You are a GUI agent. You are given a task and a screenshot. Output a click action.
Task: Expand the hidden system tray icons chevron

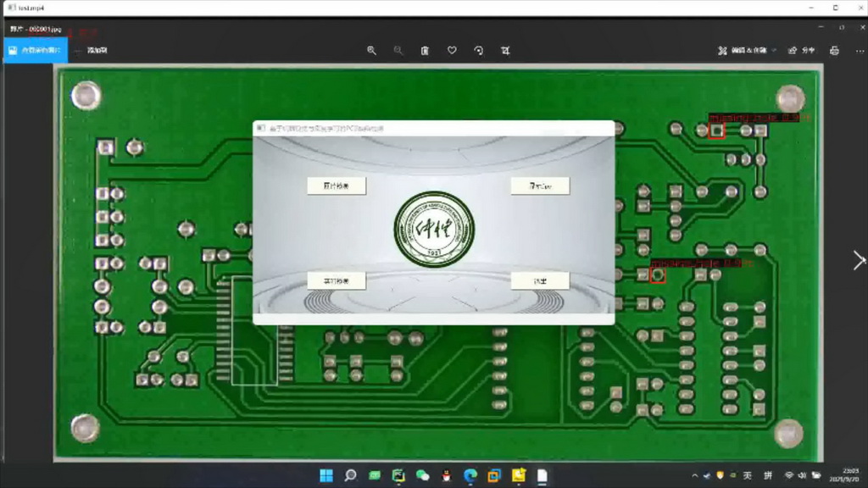tap(694, 475)
